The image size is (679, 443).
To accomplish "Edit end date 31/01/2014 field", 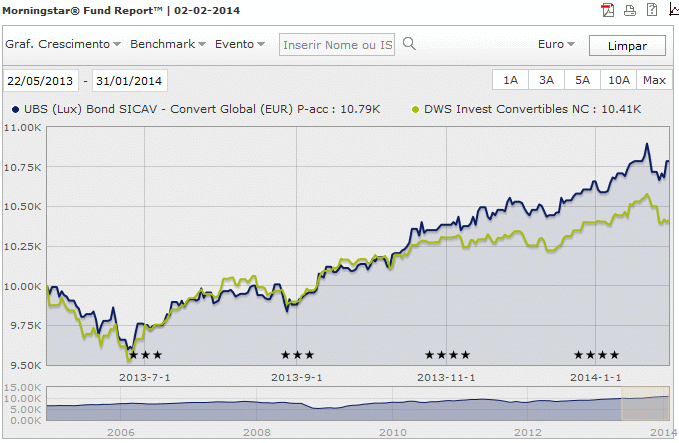I will 129,81.
